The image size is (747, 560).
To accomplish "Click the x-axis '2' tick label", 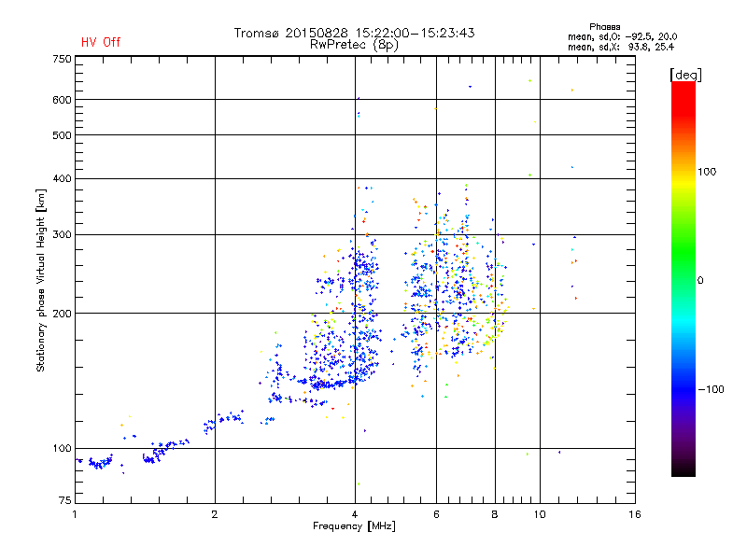I will [x=215, y=514].
